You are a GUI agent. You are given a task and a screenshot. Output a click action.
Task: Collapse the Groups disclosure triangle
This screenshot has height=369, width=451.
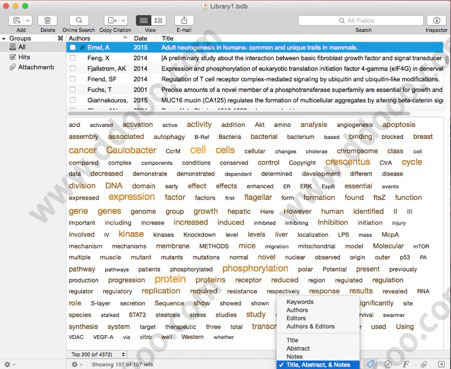tap(4, 39)
